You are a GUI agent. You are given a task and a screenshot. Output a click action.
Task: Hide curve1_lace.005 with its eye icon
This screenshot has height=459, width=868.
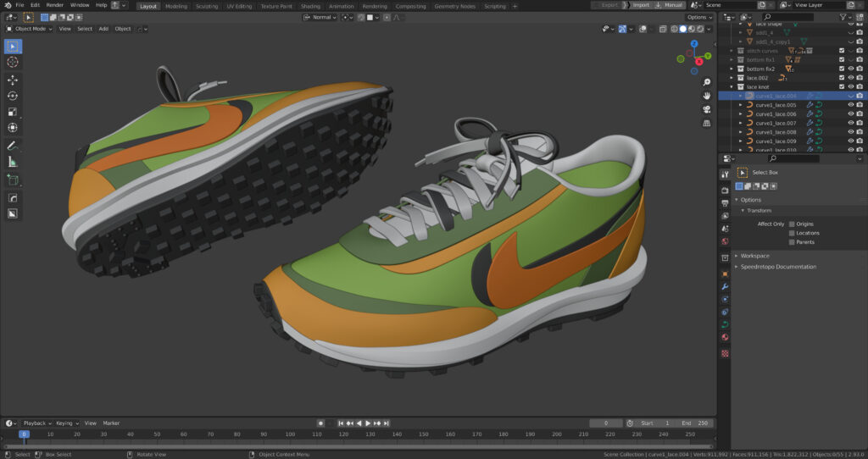pos(851,105)
